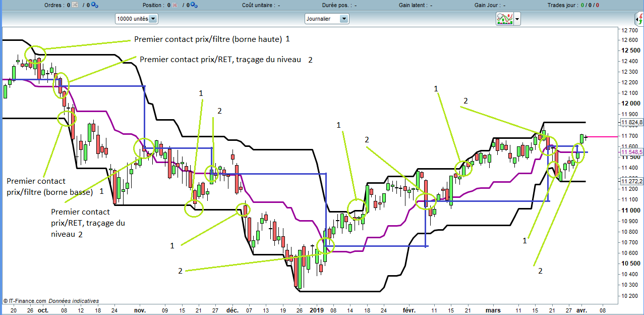Viewport: 644px width, 315px height.
Task: Click the add indicator chart icon
Action: tap(504, 19)
